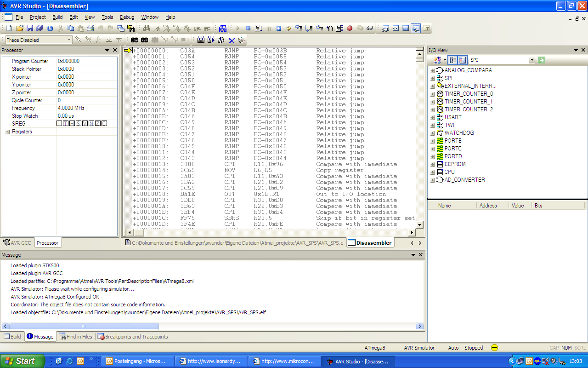588x368 pixels.
Task: Open Posteingang Microsoft taskbar button
Action: (x=138, y=361)
